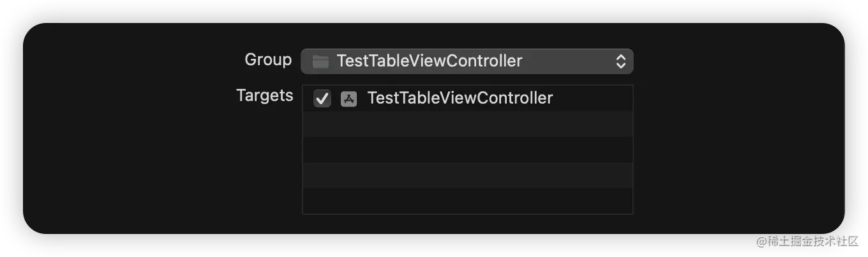Click the third empty row in Targets list

tap(467, 175)
